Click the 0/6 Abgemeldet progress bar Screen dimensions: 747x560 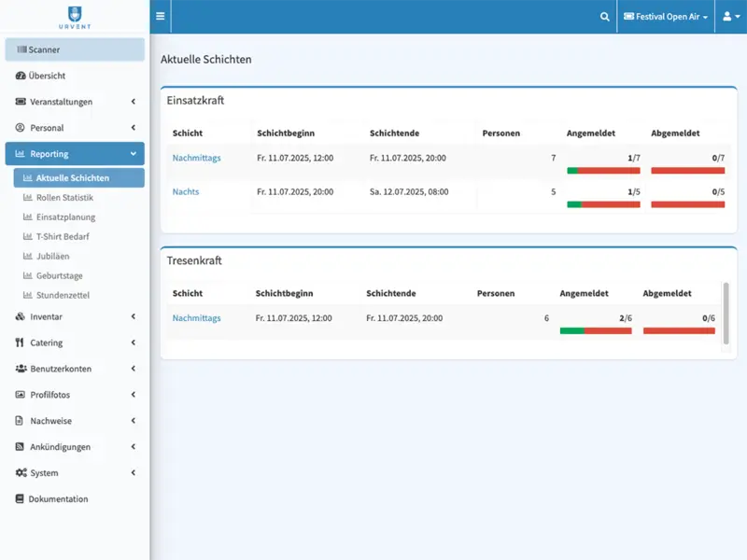679,330
